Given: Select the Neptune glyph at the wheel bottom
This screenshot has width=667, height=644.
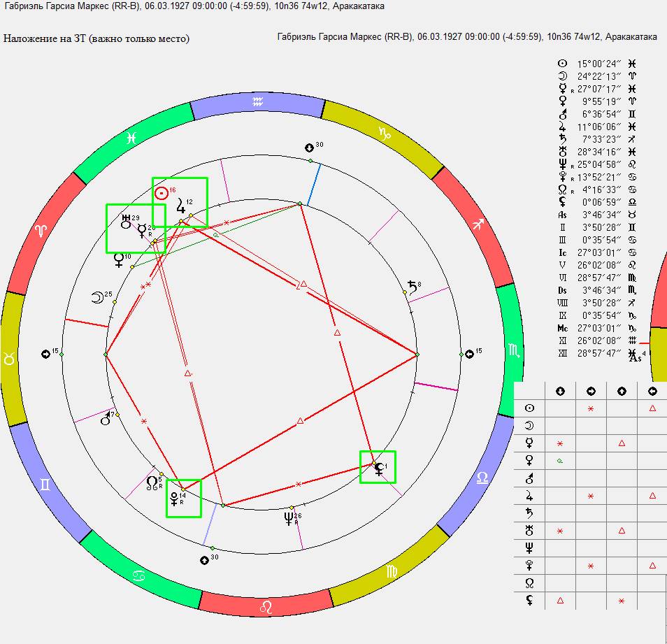Looking at the screenshot, I should point(289,518).
